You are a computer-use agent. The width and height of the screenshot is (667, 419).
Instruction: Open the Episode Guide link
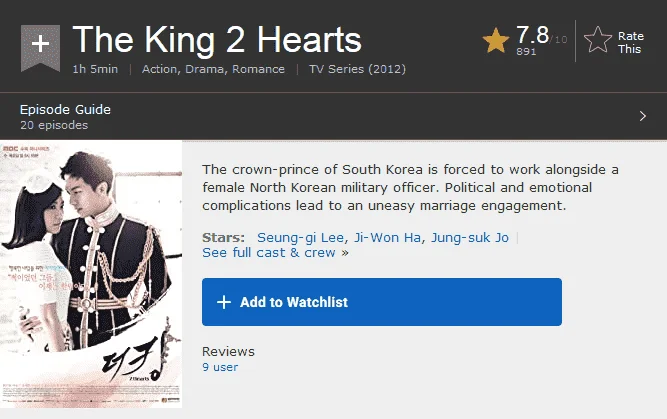pos(65,110)
